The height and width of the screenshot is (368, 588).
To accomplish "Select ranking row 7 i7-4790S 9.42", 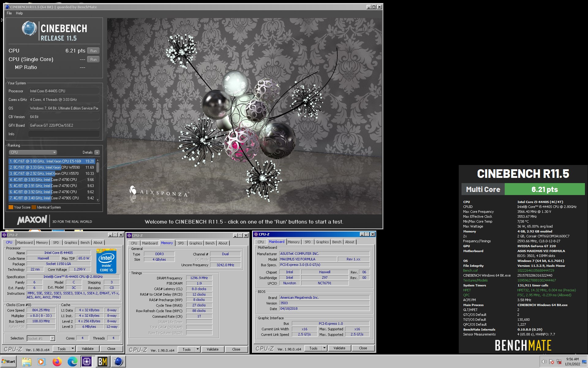I will point(52,198).
